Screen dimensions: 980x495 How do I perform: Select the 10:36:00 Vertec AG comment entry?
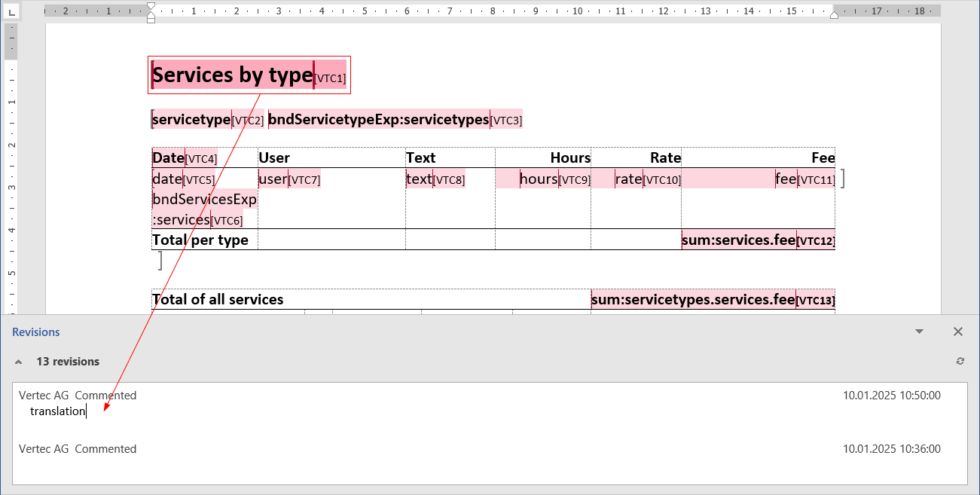pyautogui.click(x=78, y=449)
